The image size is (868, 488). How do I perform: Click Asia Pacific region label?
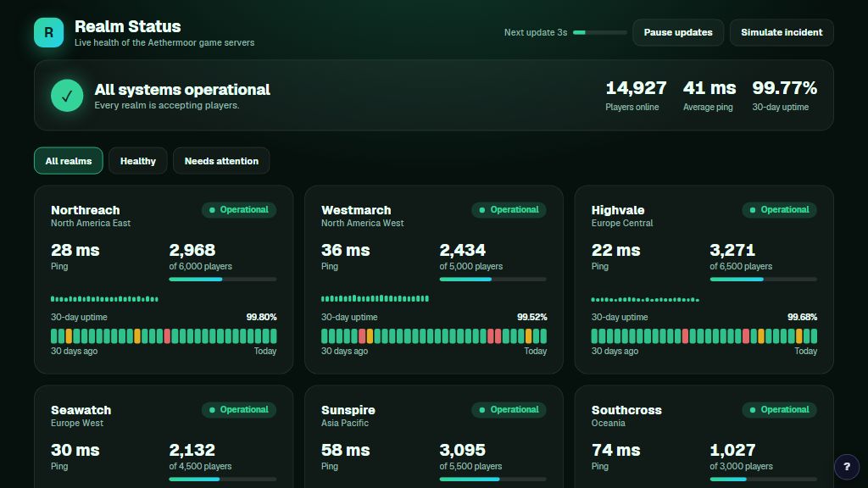345,423
